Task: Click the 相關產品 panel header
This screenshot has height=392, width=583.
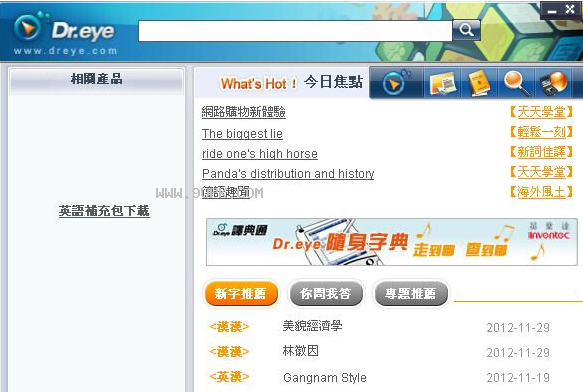Action: [96, 79]
